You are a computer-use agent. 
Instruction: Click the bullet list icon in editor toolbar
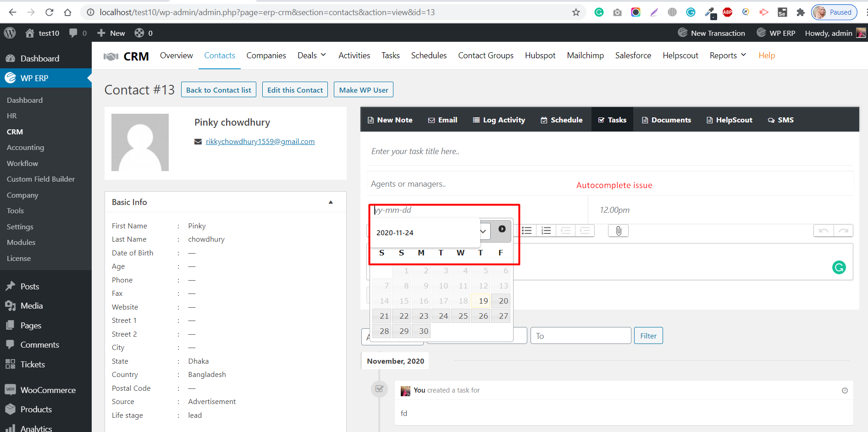[527, 231]
